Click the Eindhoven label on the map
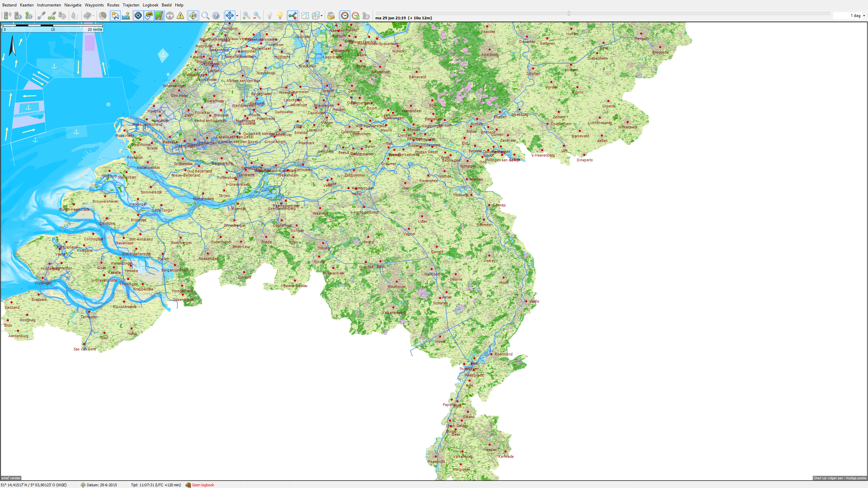868x488 pixels. [397, 287]
